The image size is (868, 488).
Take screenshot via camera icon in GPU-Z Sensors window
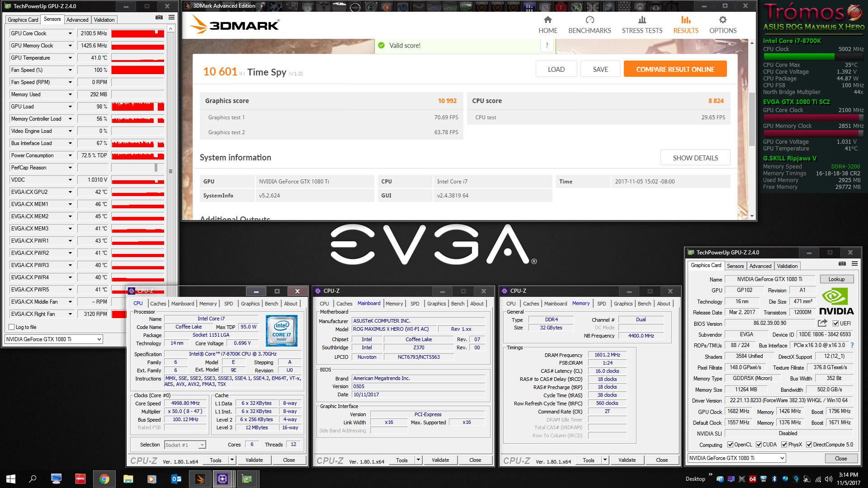159,17
